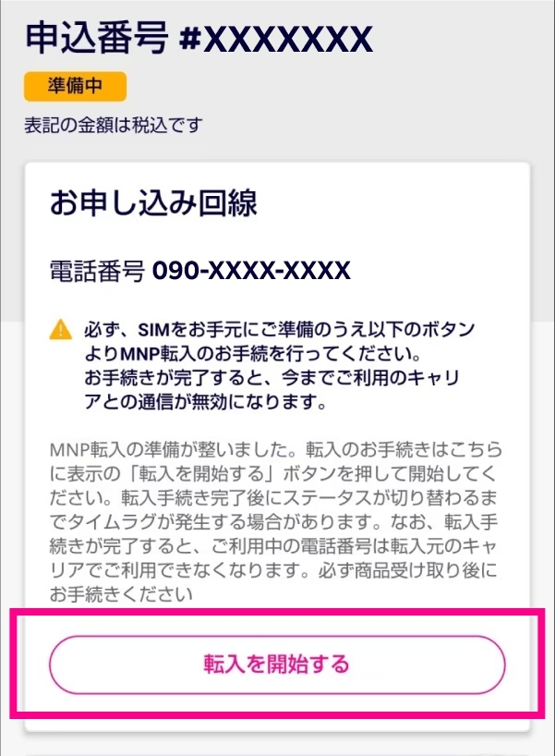
Task: Select the 電話番号 label
Action: (97, 271)
